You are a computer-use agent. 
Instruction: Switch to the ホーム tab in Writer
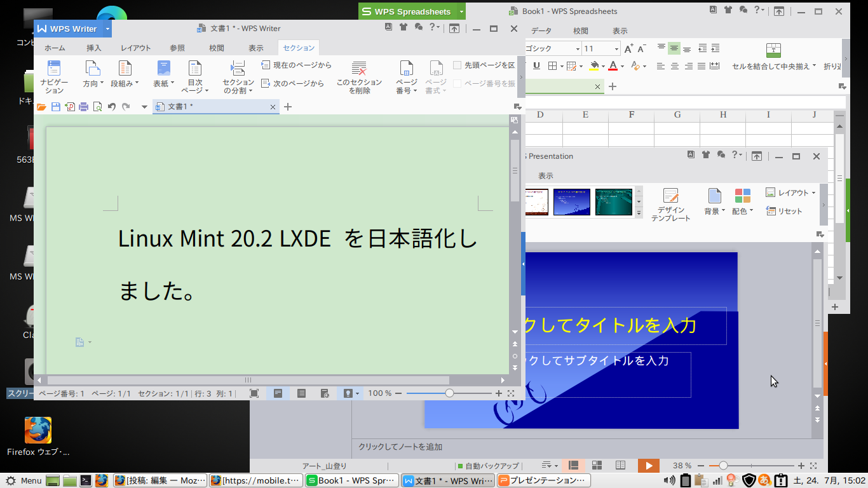[55, 48]
